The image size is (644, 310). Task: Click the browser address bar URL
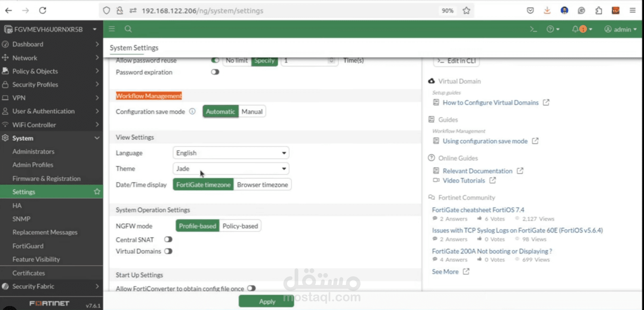click(x=202, y=11)
